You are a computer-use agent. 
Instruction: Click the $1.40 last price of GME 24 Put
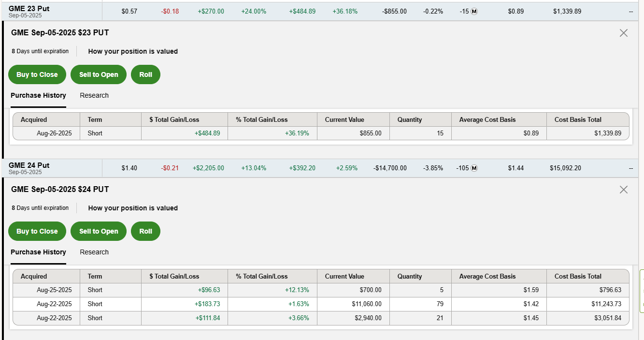pyautogui.click(x=129, y=168)
